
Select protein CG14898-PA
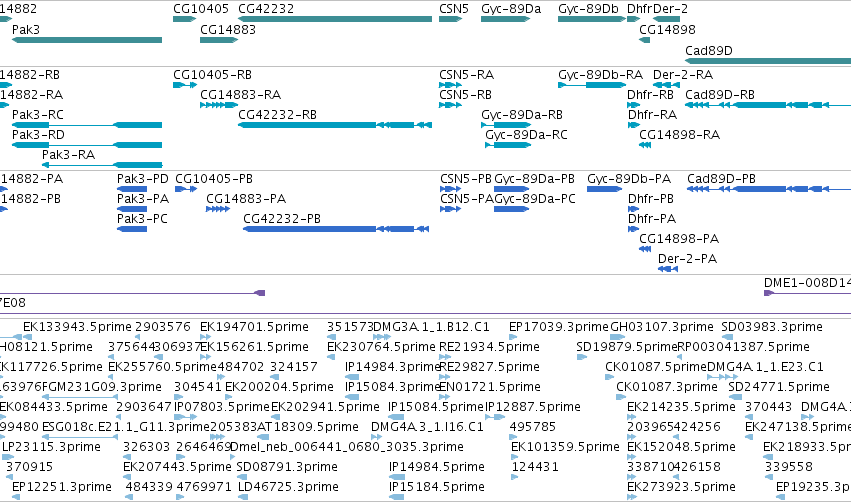[645, 249]
